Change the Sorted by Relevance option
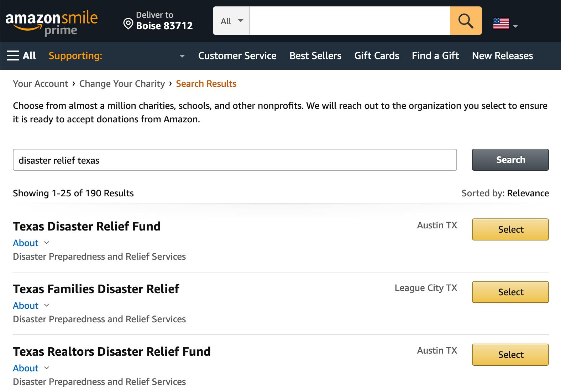Screen dimensions: 561x392 [528, 193]
